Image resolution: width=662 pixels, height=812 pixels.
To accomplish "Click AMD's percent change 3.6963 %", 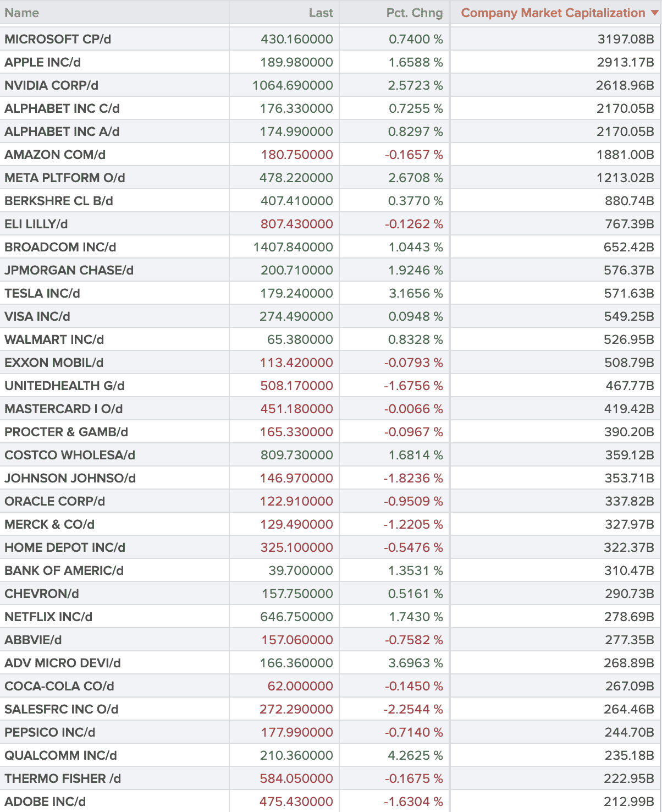I will tap(416, 663).
